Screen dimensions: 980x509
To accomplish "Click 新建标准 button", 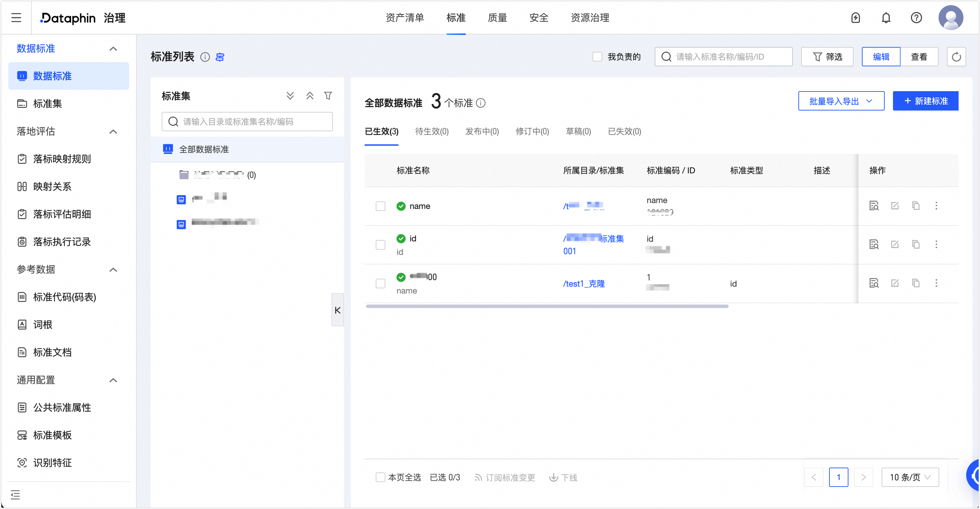I will (925, 101).
